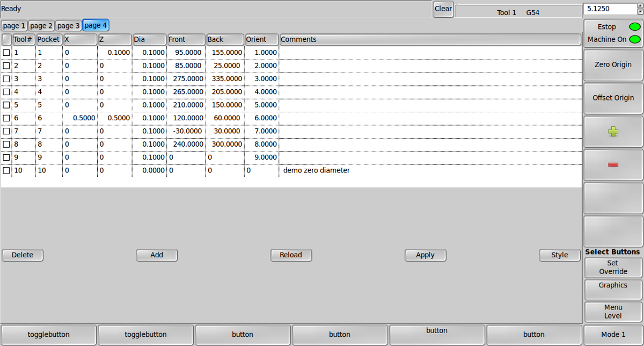This screenshot has width=644, height=346.
Task: Click the Clear button
Action: [443, 9]
